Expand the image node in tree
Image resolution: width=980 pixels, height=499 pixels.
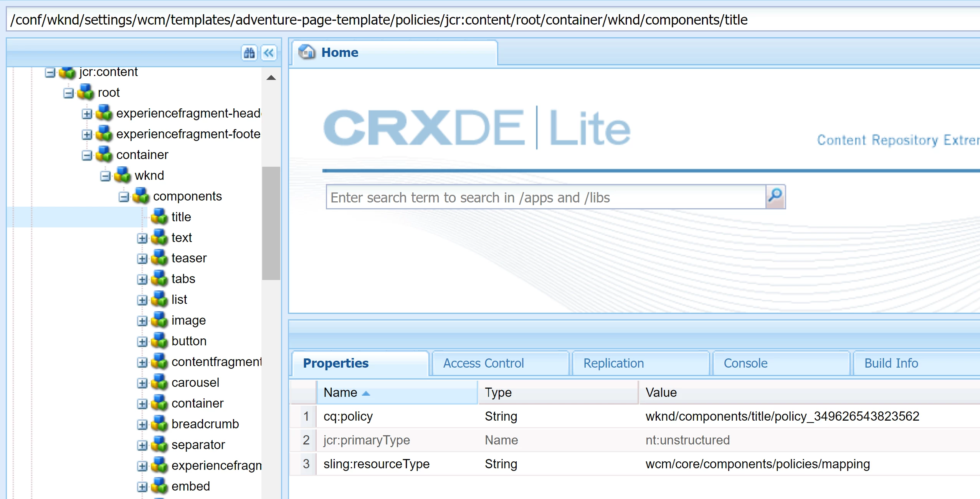coord(142,321)
